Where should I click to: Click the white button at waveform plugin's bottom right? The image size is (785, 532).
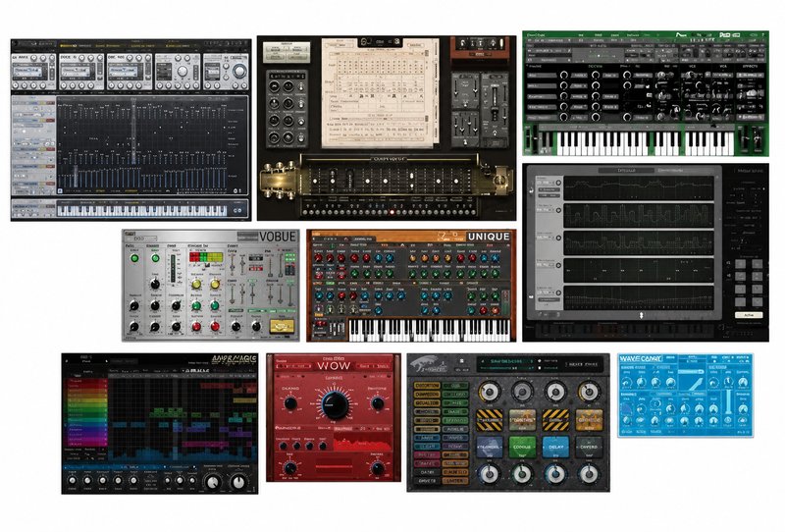[x=749, y=315]
